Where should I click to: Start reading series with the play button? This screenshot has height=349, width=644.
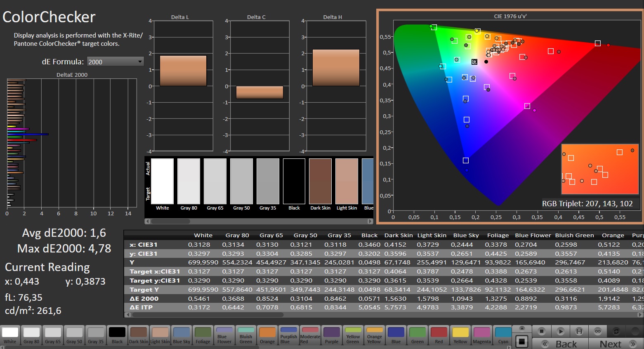(x=560, y=331)
